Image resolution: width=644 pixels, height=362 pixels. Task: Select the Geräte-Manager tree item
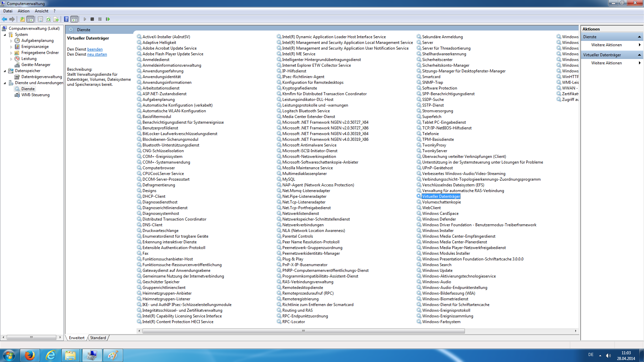click(36, 65)
